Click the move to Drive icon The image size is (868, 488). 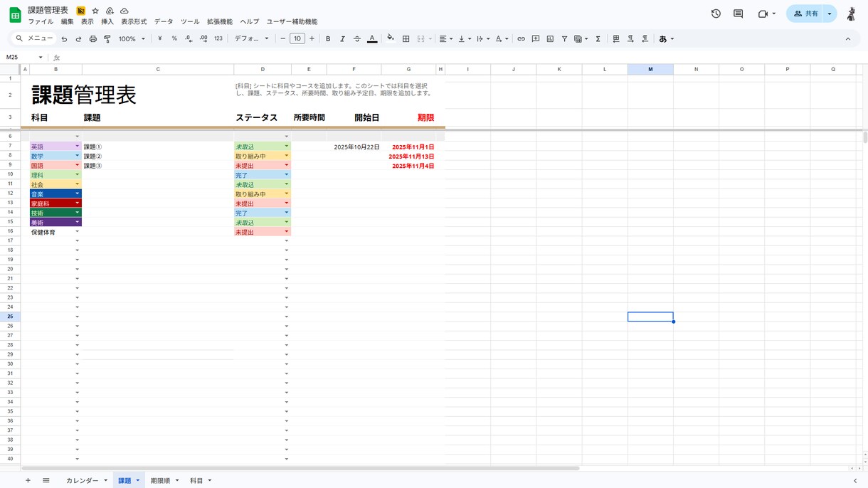[110, 11]
